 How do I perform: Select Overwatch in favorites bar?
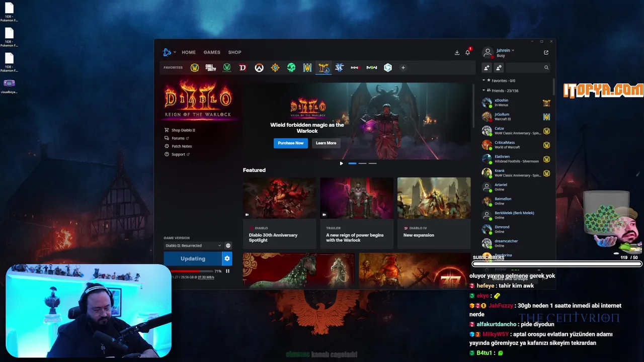[x=259, y=67]
